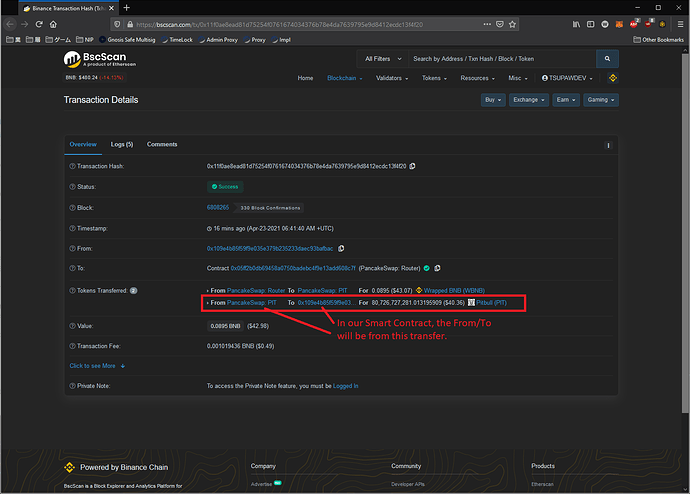Click the Binance icon beside the username

(x=614, y=78)
